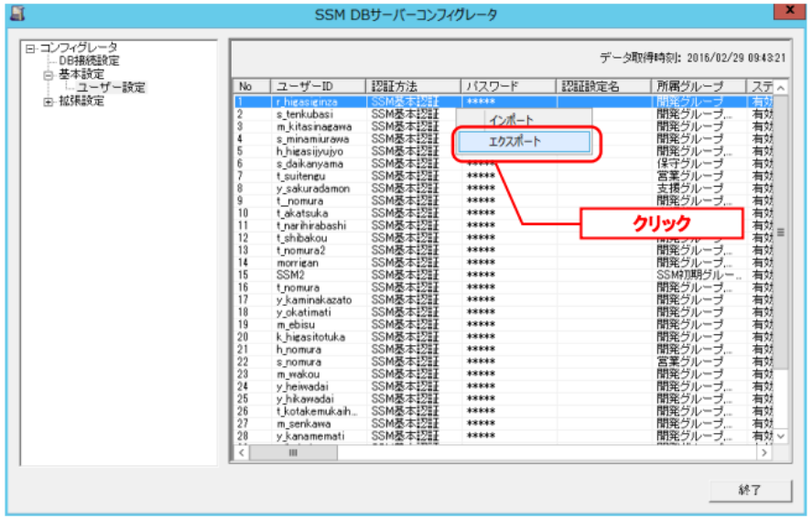The height and width of the screenshot is (519, 812).
Task: Click the 終了 button
Action: [x=750, y=490]
